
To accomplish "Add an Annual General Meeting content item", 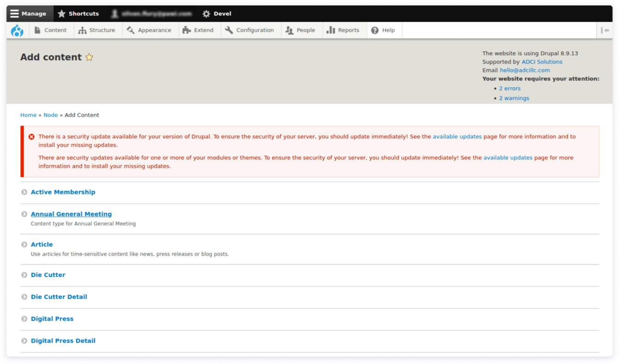I will [x=71, y=214].
